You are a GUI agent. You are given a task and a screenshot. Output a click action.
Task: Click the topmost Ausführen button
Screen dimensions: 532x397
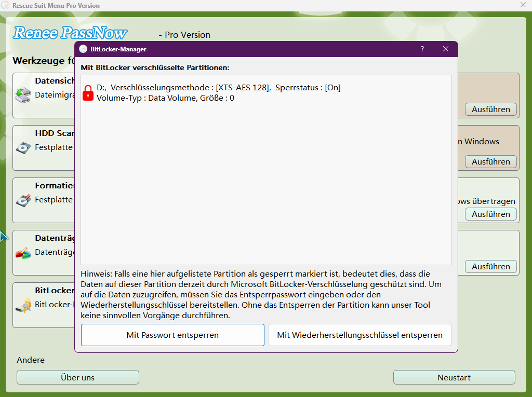tap(490, 109)
